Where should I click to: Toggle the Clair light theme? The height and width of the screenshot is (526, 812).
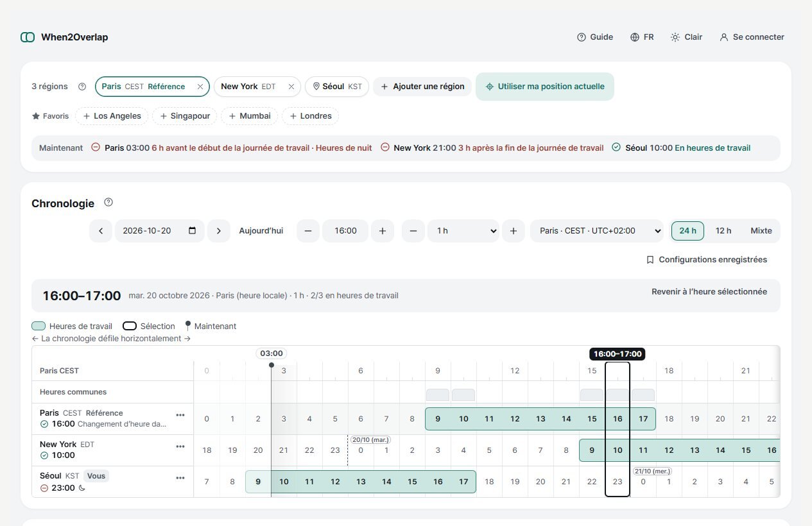click(686, 37)
